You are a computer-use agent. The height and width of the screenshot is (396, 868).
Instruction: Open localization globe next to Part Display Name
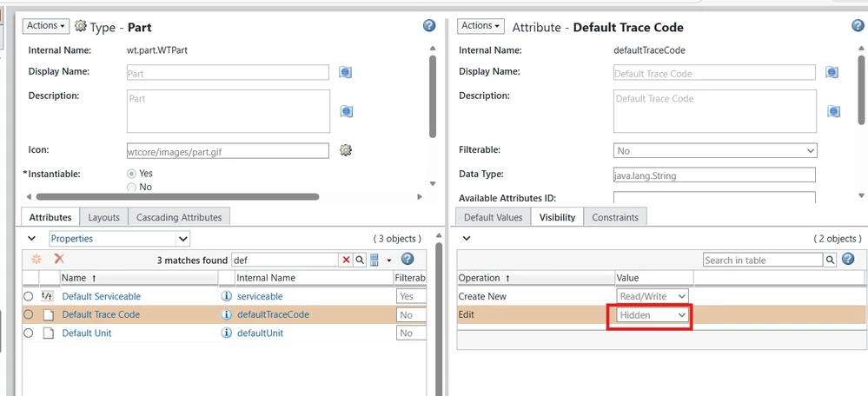click(346, 72)
